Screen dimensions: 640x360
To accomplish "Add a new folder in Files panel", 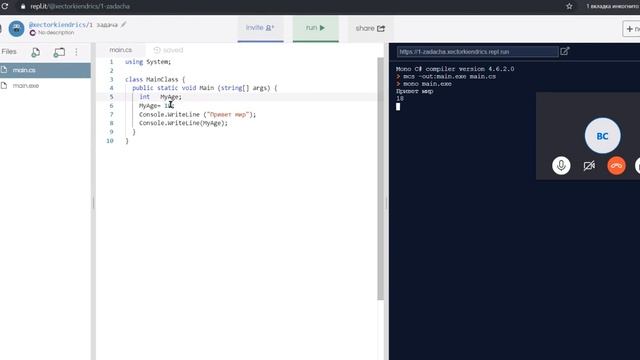I will 59,52.
